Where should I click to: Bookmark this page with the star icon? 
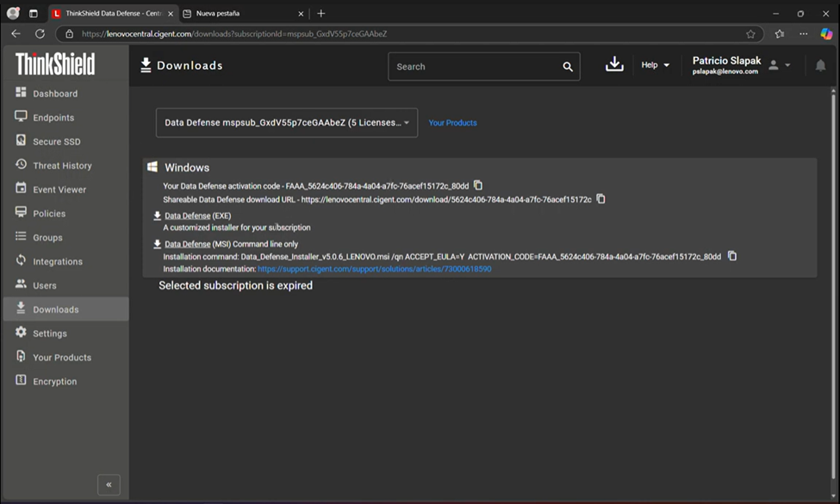[750, 34]
